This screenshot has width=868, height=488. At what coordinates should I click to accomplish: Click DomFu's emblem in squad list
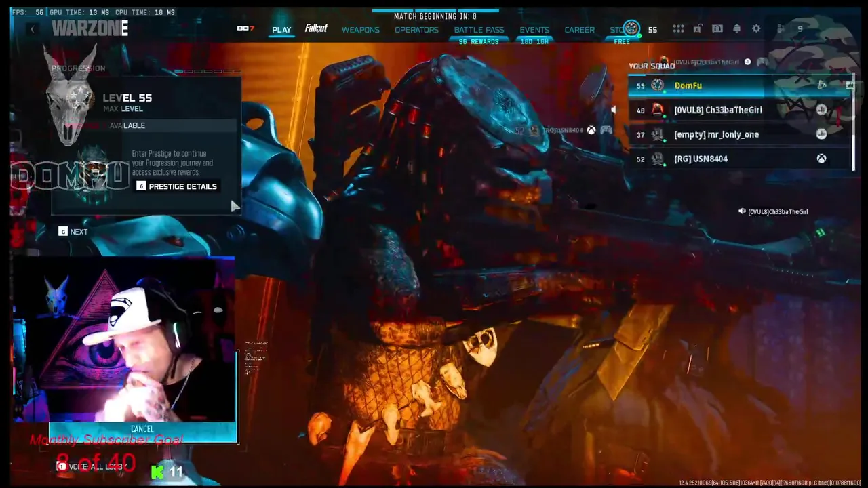pos(657,85)
